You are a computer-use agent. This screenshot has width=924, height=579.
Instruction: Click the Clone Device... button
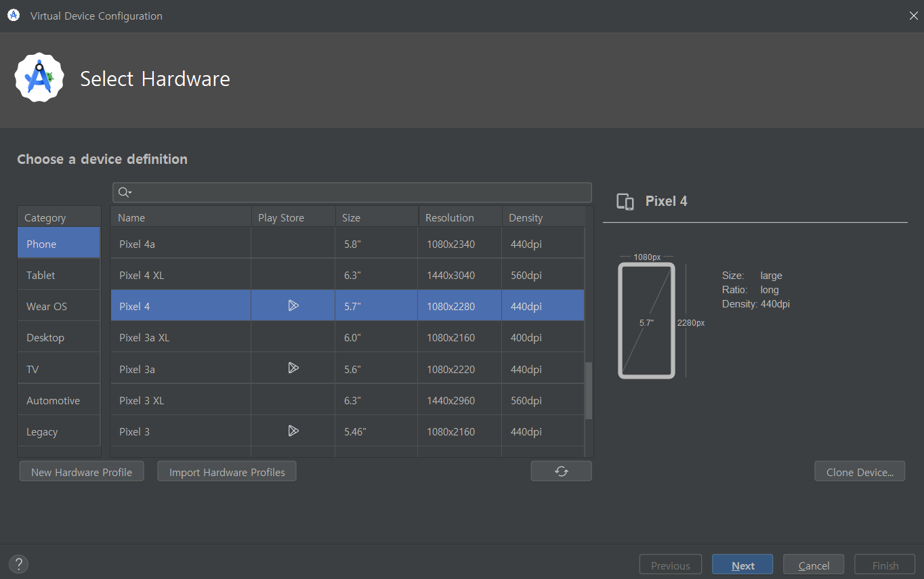tap(860, 472)
